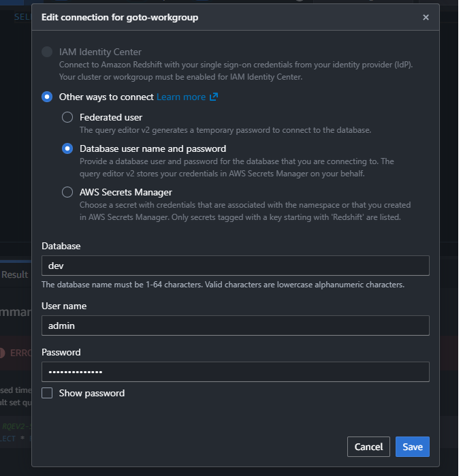The image size is (463, 476).
Task: Click the Password label above the field
Action: pos(61,352)
